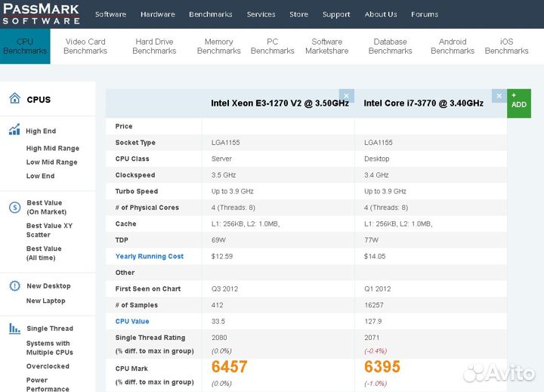Click the Yearly Running Cost link

[149, 256]
